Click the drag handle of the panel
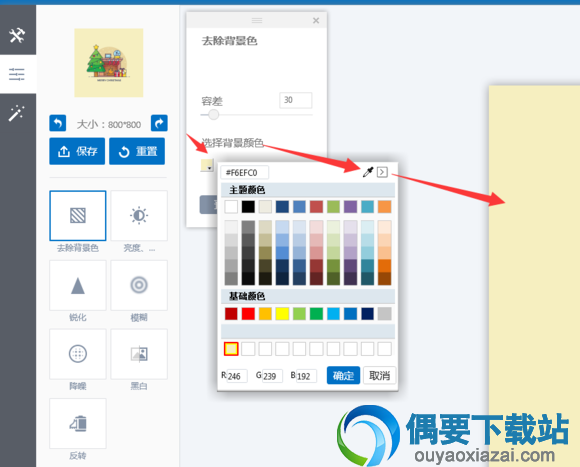 coord(257,20)
